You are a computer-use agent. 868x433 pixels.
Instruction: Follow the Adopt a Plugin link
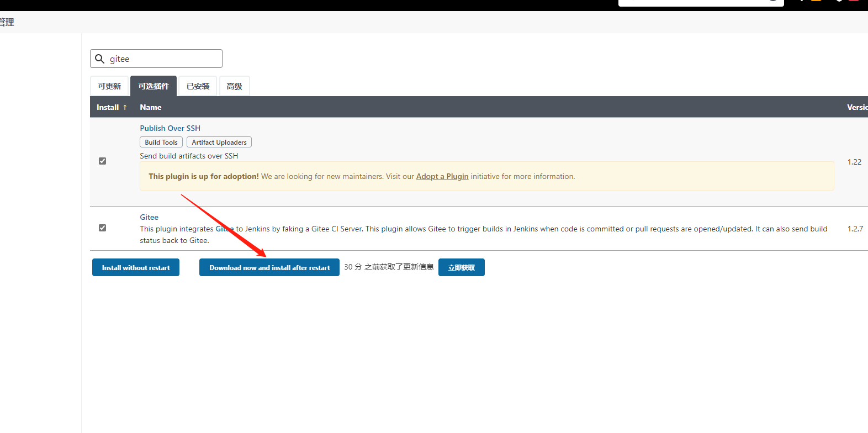[442, 177]
